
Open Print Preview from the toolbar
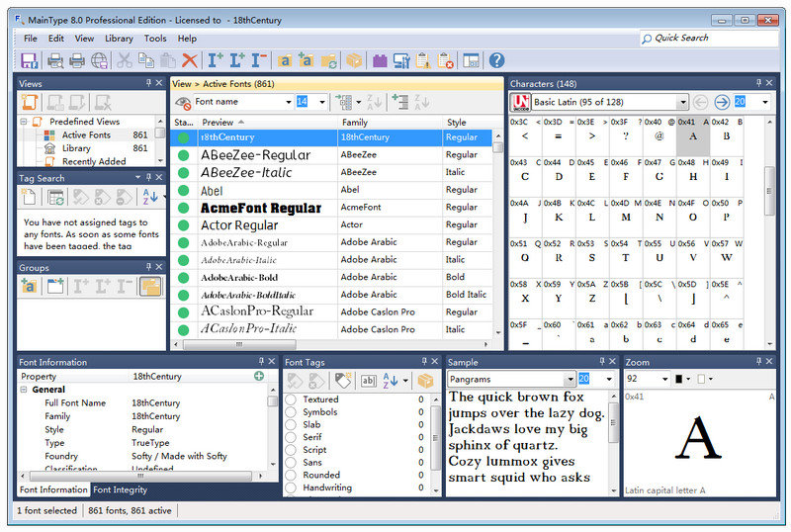pos(55,60)
